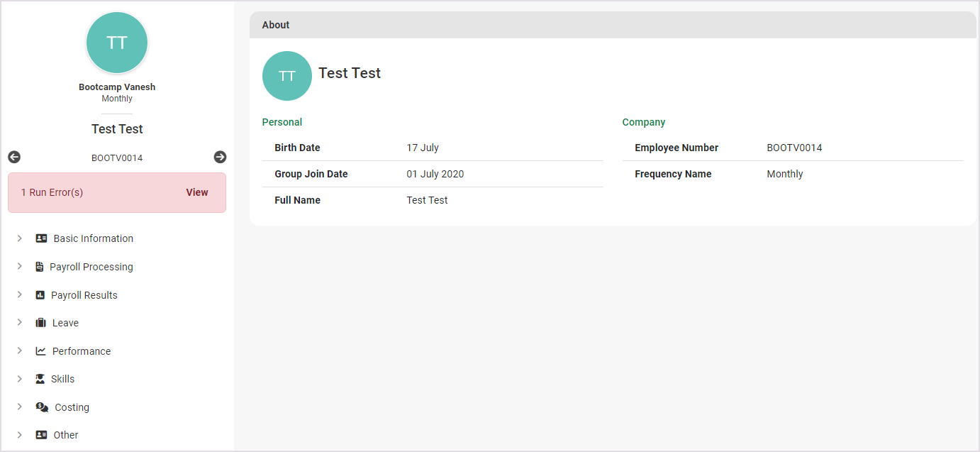980x452 pixels.
Task: Expand the Other section chevron
Action: click(x=20, y=435)
